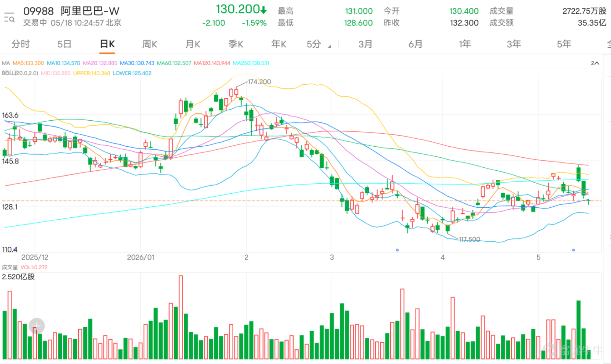Click the UPPER:140.368 Bollinger value
This screenshot has height=364, width=611.
tap(92, 73)
